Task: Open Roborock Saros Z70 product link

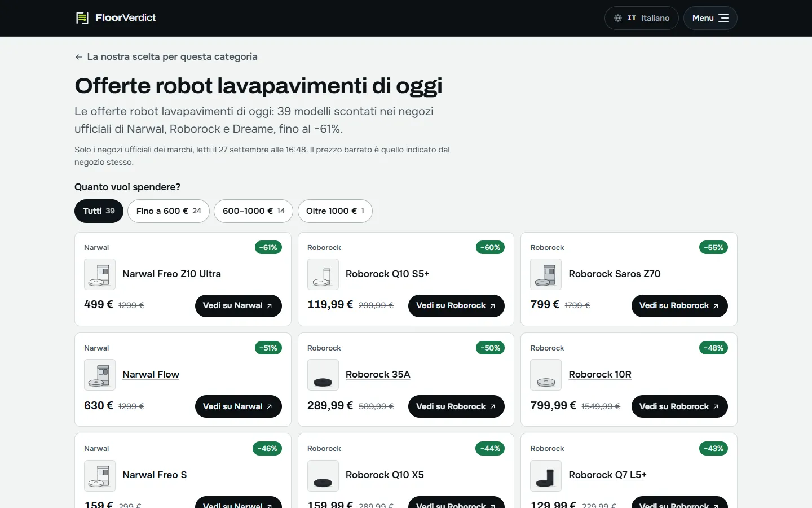Action: coord(615,274)
